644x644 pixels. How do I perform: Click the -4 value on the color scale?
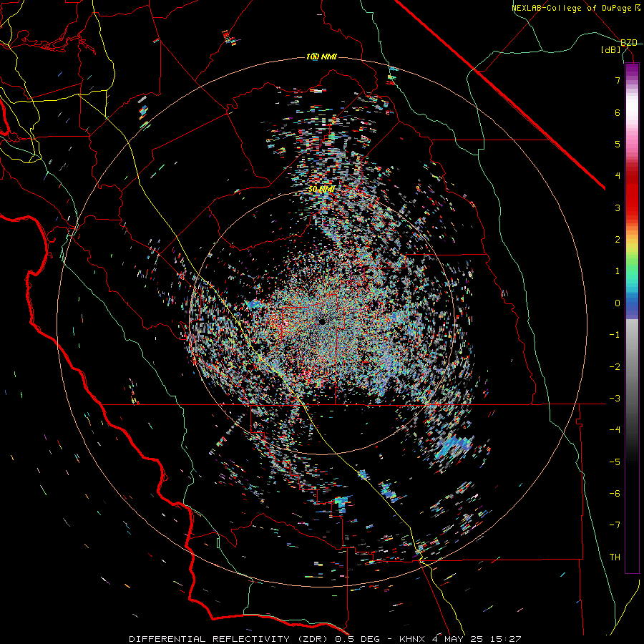pyautogui.click(x=615, y=430)
